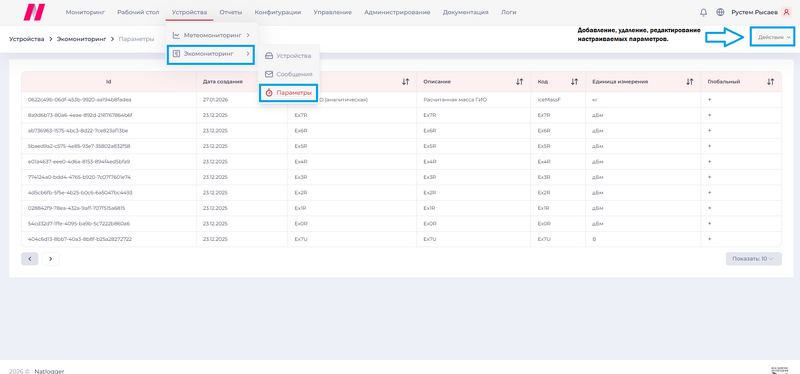Open the Отчеты menu
This screenshot has width=800, height=374.
coord(231,12)
